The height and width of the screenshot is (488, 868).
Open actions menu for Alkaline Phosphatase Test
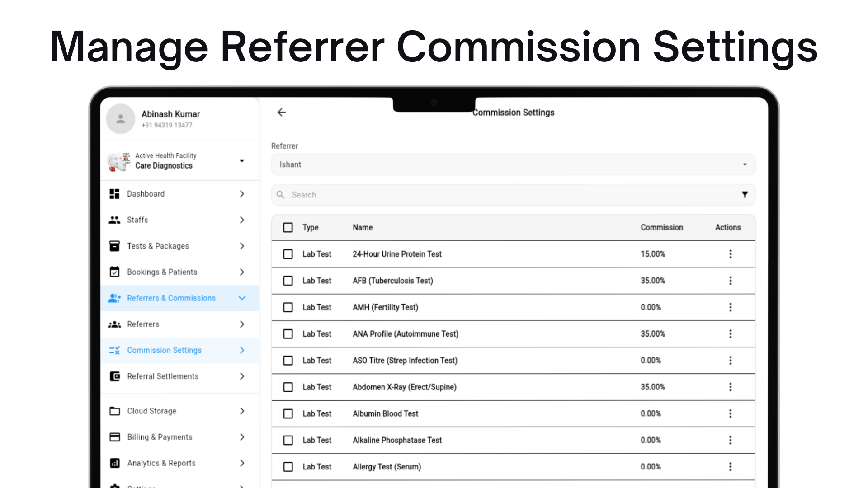point(730,440)
